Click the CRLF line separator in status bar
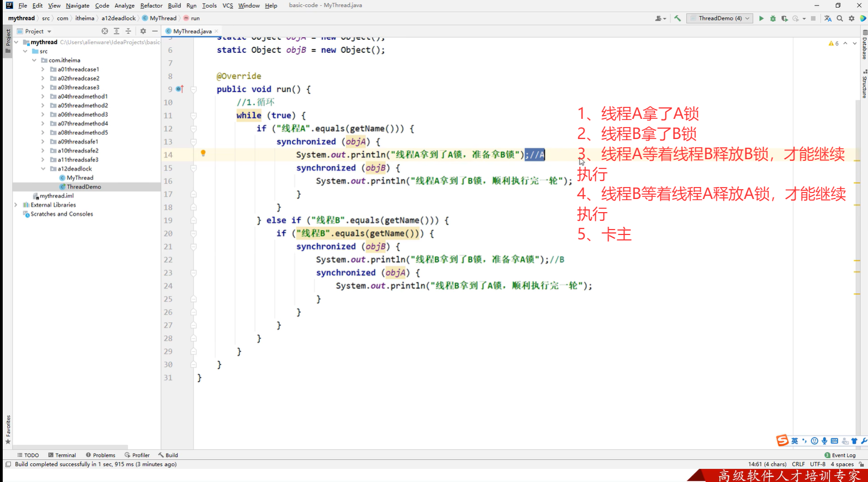This screenshot has width=868, height=482. [x=798, y=465]
